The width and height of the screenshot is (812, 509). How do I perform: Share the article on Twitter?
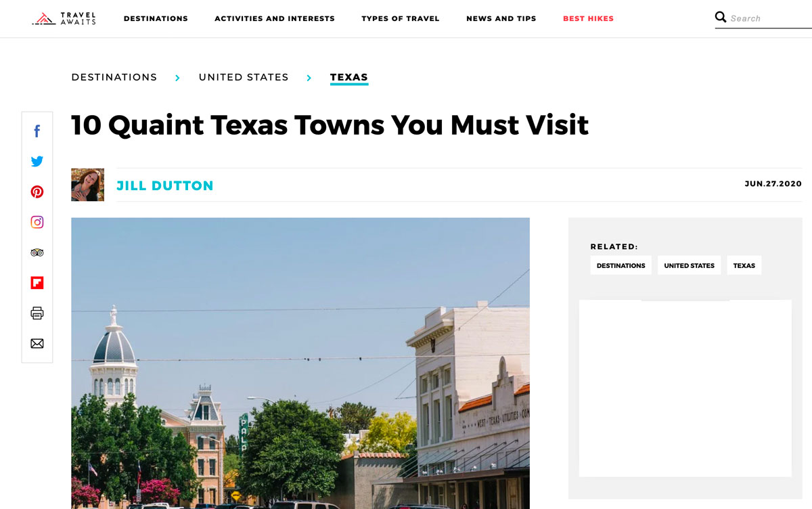pyautogui.click(x=37, y=161)
